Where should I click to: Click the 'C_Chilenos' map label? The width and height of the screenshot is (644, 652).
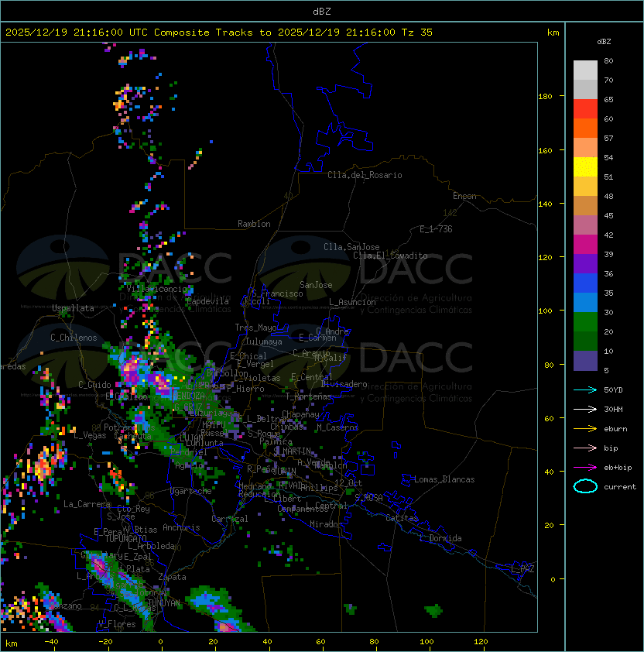[74, 338]
